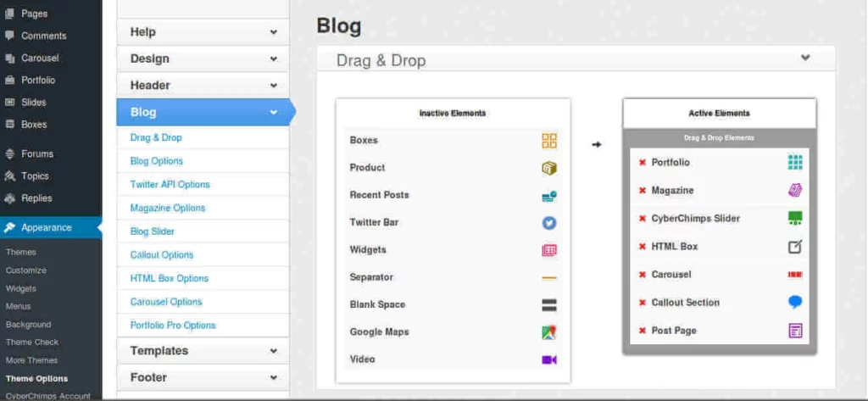Open the Magazine Options link
Image resolution: width=868 pixels, height=401 pixels.
pyautogui.click(x=168, y=209)
